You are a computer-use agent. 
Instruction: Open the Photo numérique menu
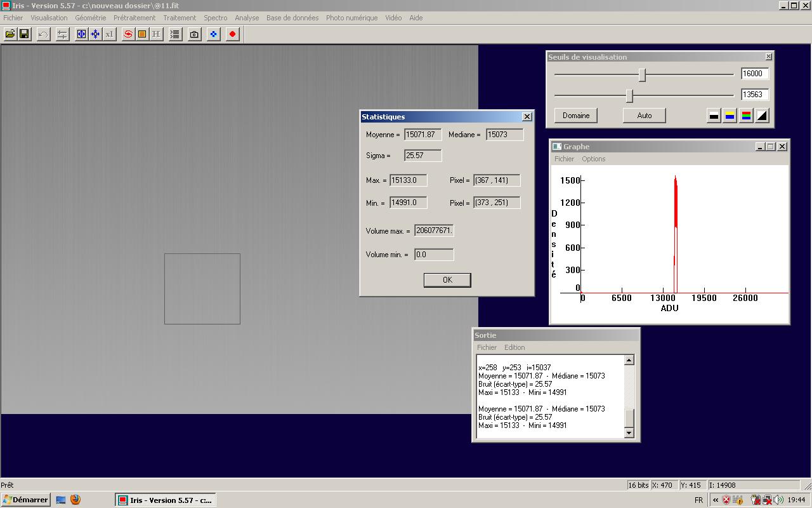(351, 18)
